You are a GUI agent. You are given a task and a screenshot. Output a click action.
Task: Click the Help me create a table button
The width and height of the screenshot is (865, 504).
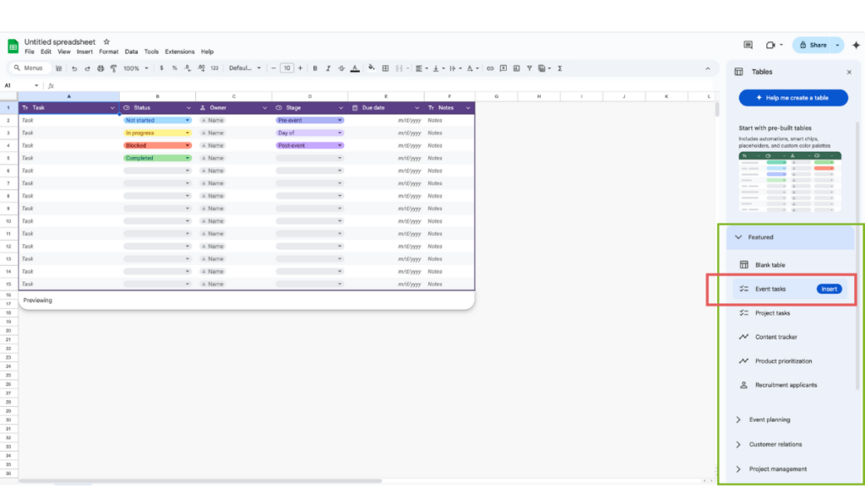[x=792, y=97]
